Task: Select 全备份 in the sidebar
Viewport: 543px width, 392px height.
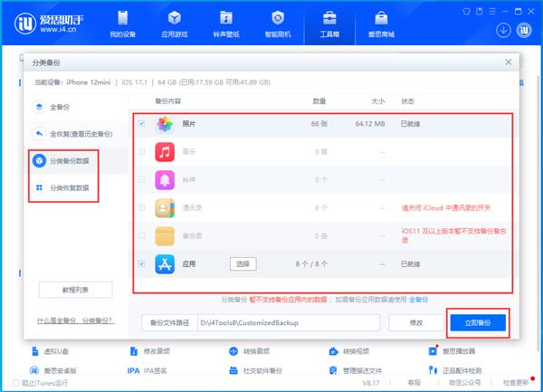Action: point(60,107)
